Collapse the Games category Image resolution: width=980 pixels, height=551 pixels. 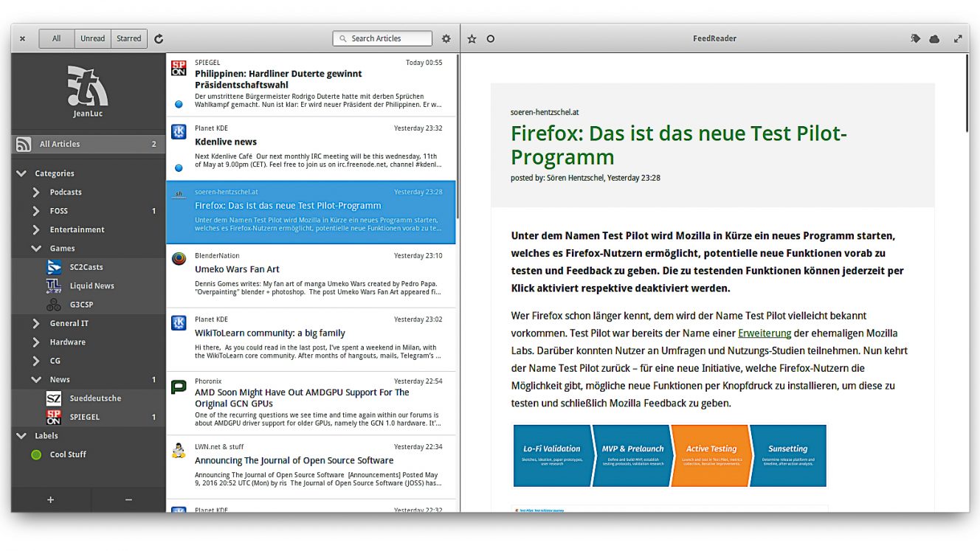[x=36, y=249]
